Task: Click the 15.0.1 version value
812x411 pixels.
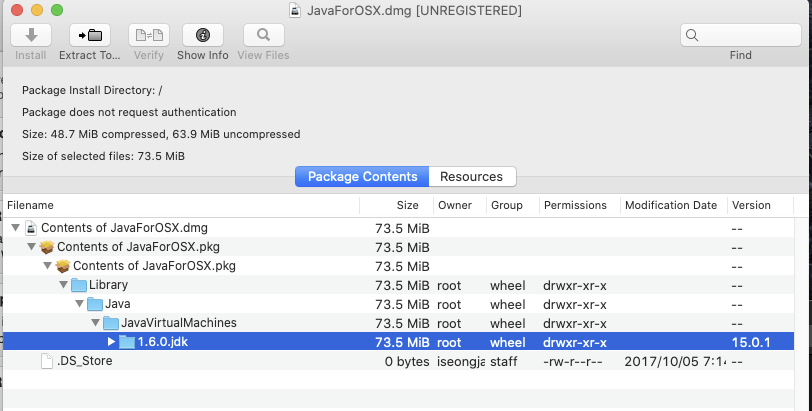Action: 751,342
